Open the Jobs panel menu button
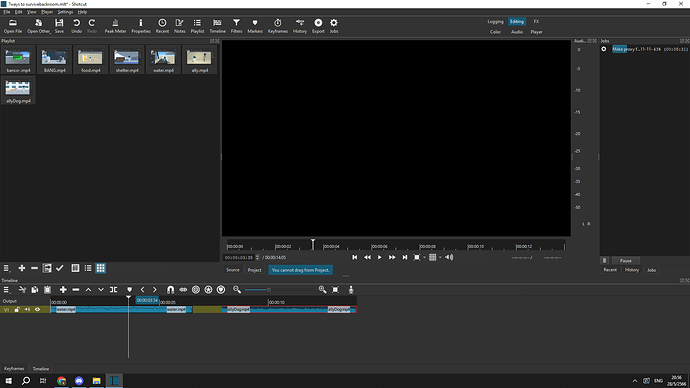Screen dimensions: 690x388 click(604, 260)
